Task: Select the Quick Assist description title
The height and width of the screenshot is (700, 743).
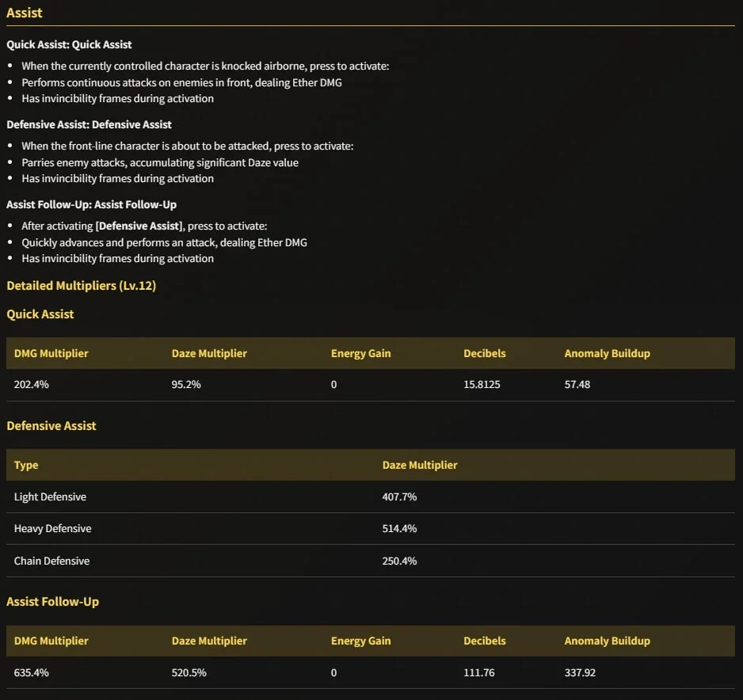Action: click(69, 44)
